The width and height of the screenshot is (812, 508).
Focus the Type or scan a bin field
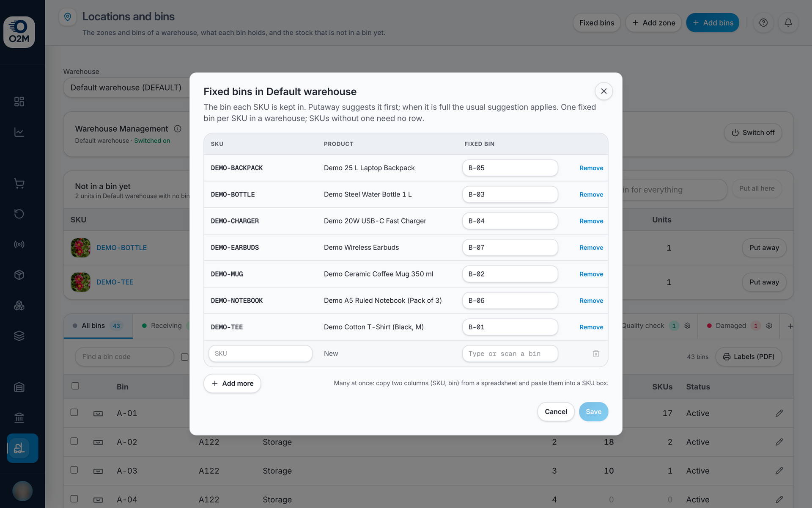click(x=510, y=353)
